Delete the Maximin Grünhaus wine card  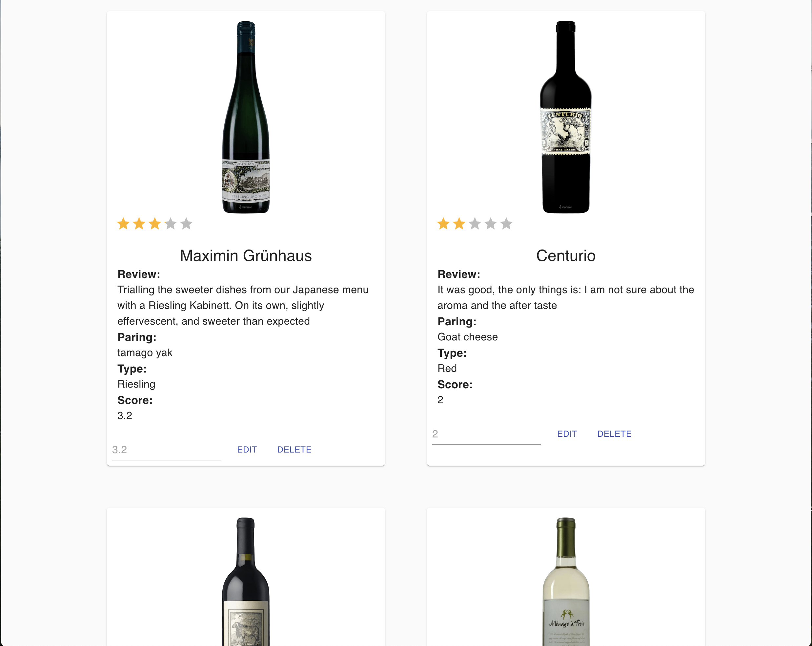click(x=294, y=449)
